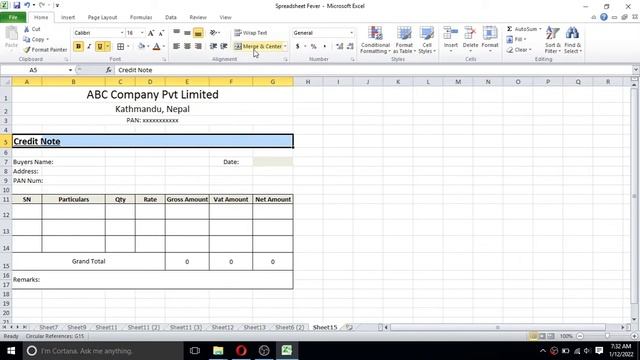Viewport: 640px width, 360px height.
Task: Expand the Copy dropdown arrow
Action: [x=47, y=40]
